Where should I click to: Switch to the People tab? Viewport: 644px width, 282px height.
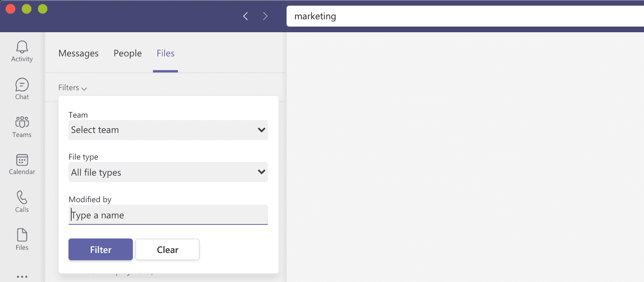tap(128, 54)
